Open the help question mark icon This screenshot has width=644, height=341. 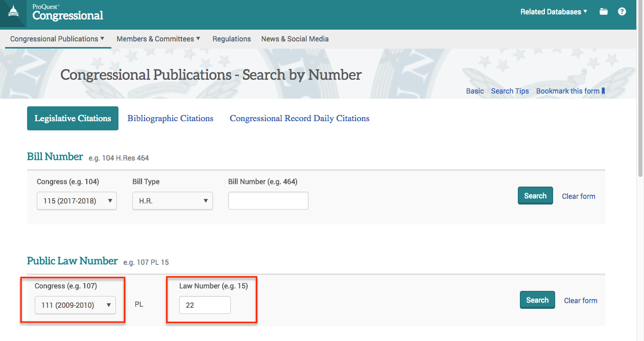(622, 11)
